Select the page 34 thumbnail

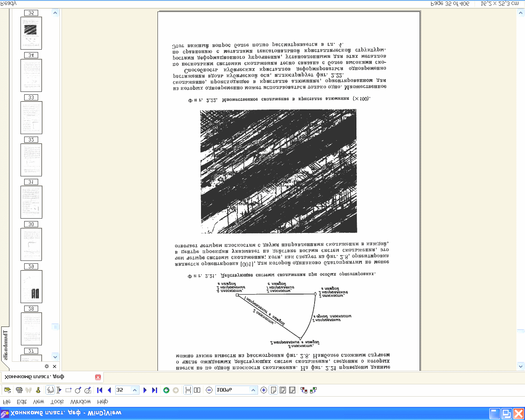point(31,75)
